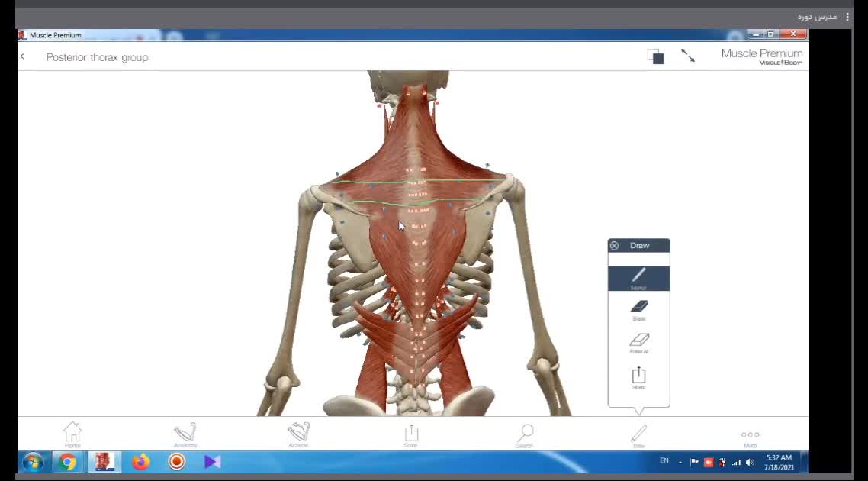Open the EN language indicator

pyautogui.click(x=664, y=461)
